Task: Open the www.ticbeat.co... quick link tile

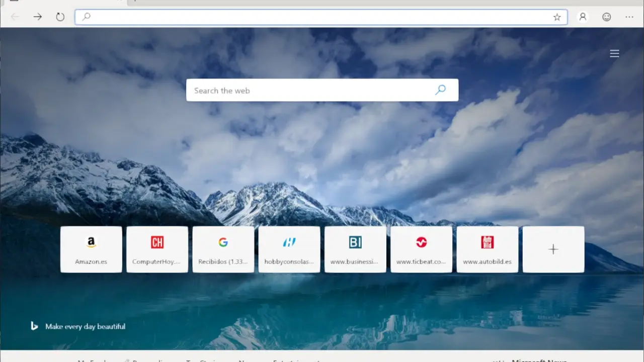Action: tap(421, 249)
